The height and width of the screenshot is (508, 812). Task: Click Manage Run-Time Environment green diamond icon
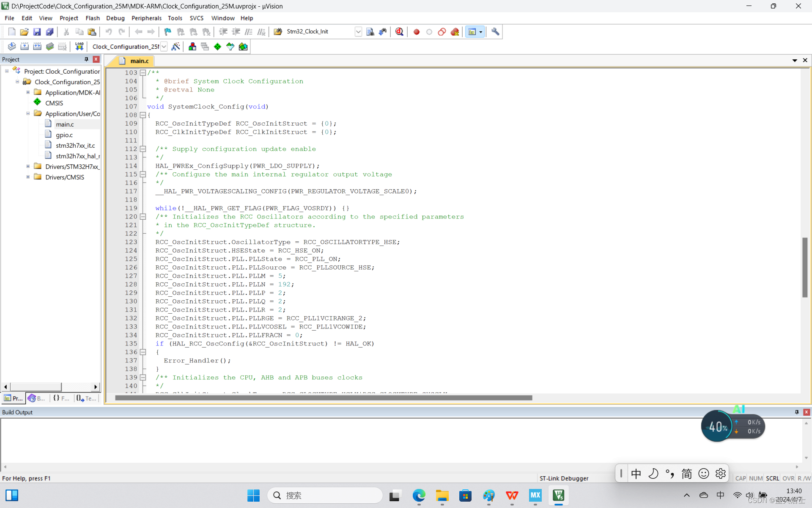pyautogui.click(x=217, y=47)
